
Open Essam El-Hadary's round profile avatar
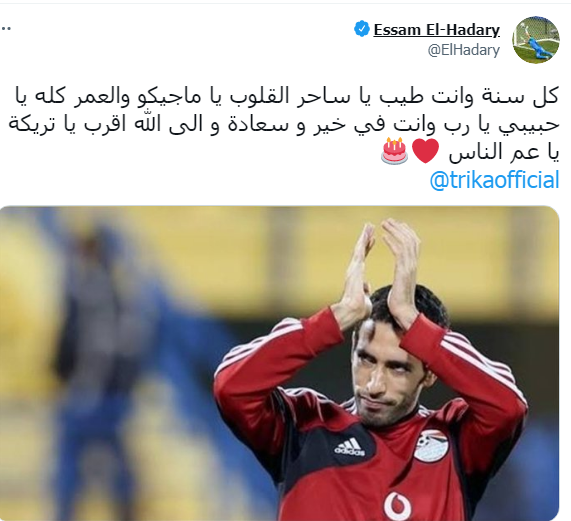[x=536, y=39]
